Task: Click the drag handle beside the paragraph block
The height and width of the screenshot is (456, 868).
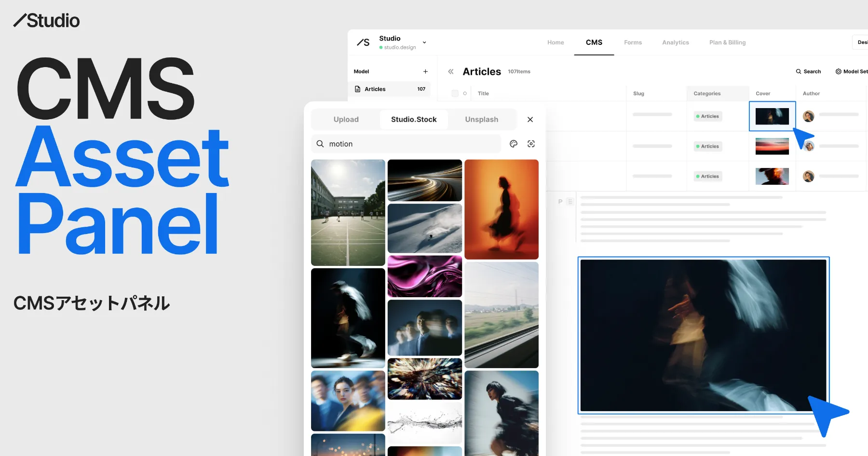Action: [x=570, y=202]
